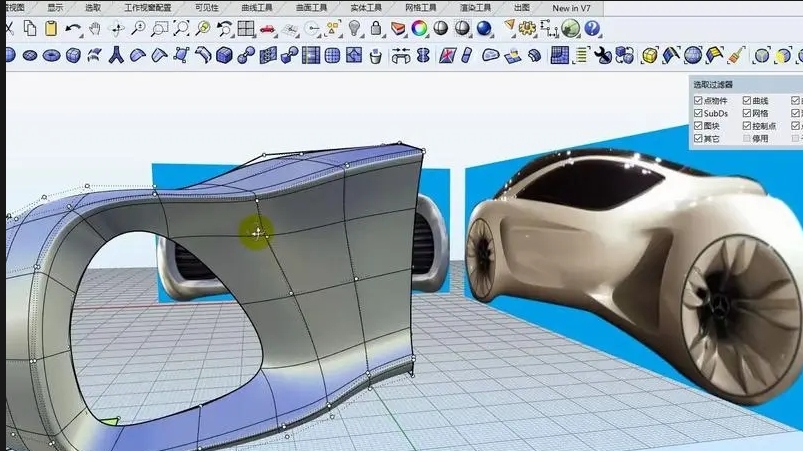Screen dimensions: 803x451
Task: Click the dimension tool icon
Action: coord(549,29)
